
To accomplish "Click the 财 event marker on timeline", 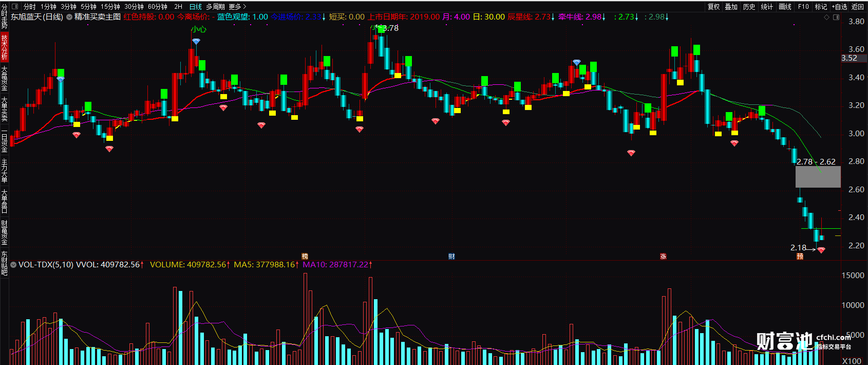I will coord(451,256).
